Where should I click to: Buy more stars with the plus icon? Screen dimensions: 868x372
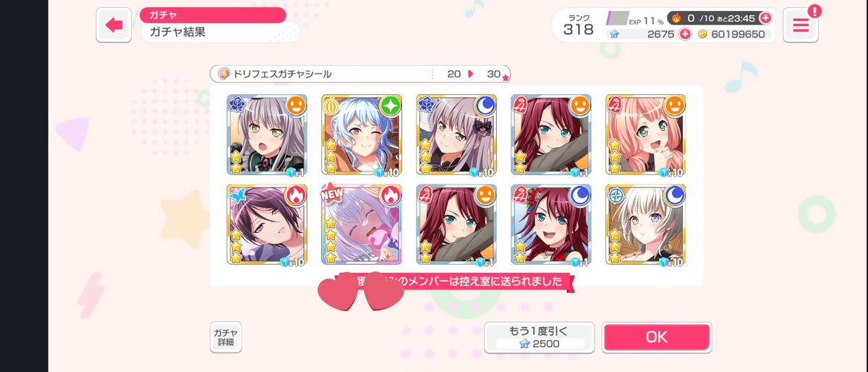coord(684,34)
